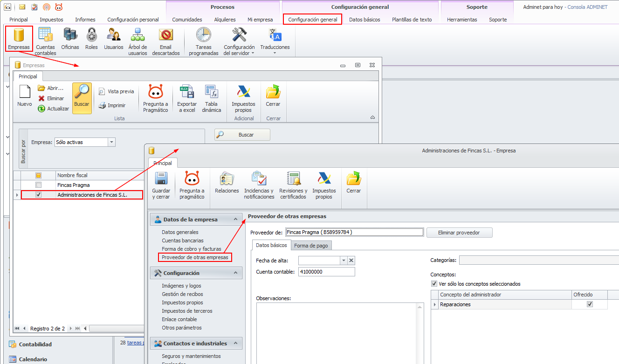Click the Categorías field

coord(539,260)
